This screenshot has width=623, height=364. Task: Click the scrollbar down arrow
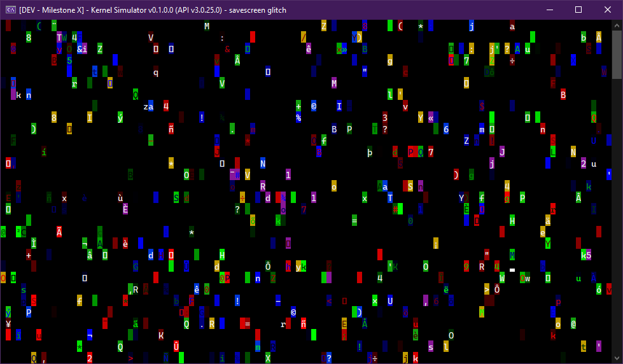(x=617, y=358)
